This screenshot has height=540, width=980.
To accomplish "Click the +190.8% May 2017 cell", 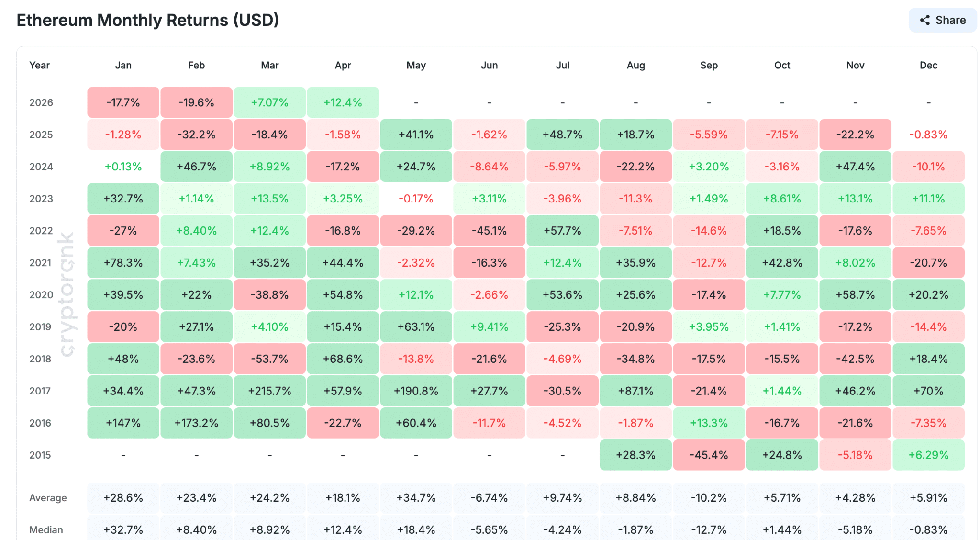I will tap(416, 391).
